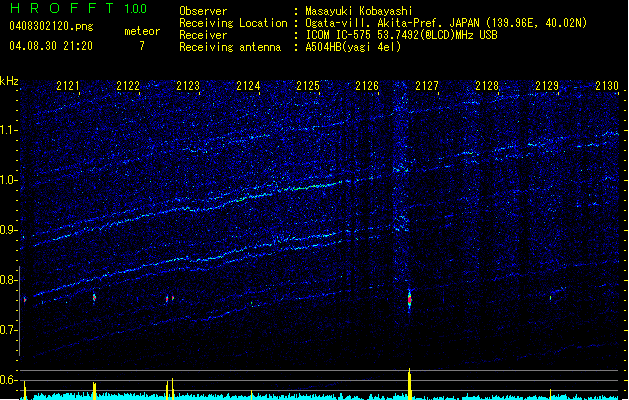
Task: Click time marker 2127
Action: (427, 85)
